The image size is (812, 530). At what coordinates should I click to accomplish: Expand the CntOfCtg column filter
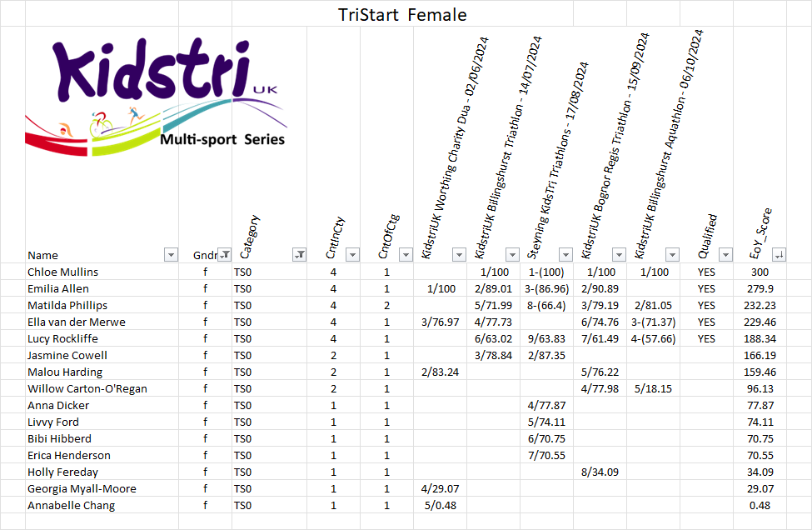pyautogui.click(x=405, y=255)
